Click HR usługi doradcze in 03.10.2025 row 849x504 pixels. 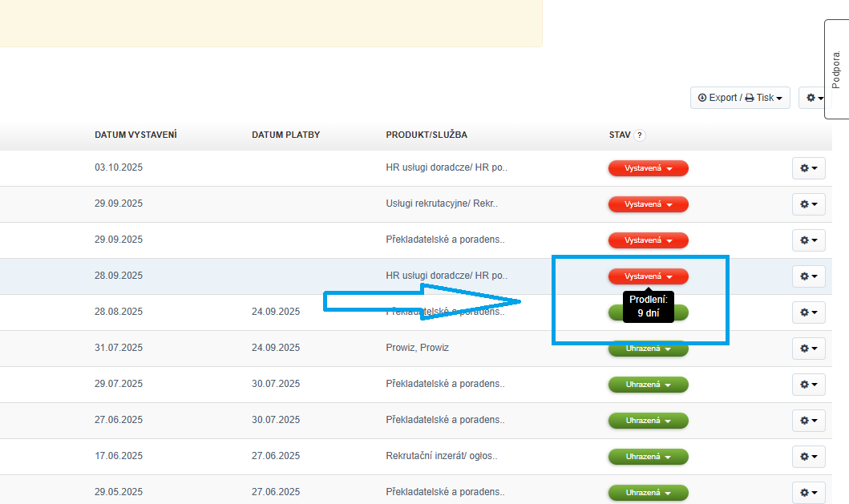click(x=447, y=167)
